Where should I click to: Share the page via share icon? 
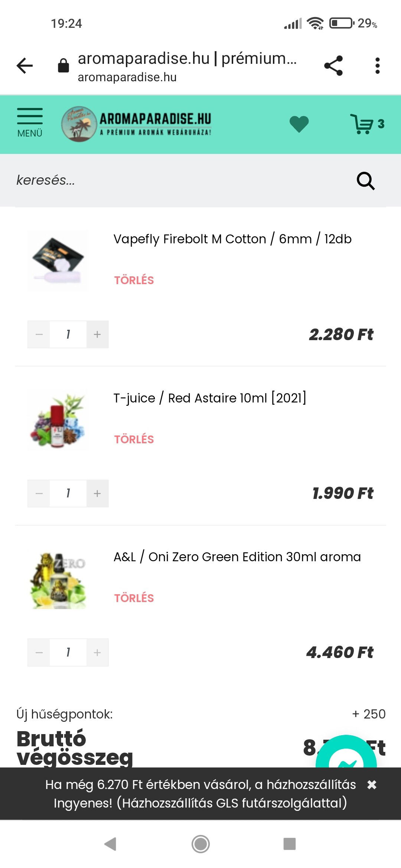tap(333, 66)
